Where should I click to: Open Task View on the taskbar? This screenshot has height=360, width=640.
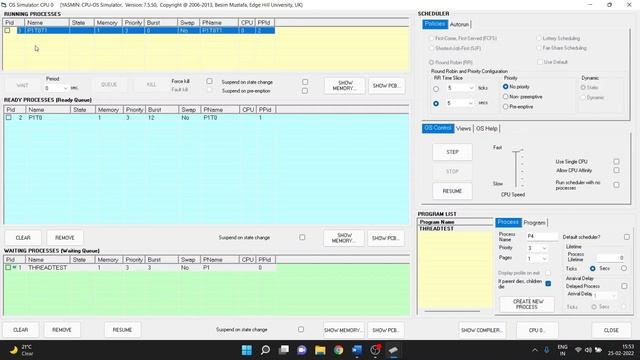click(284, 350)
